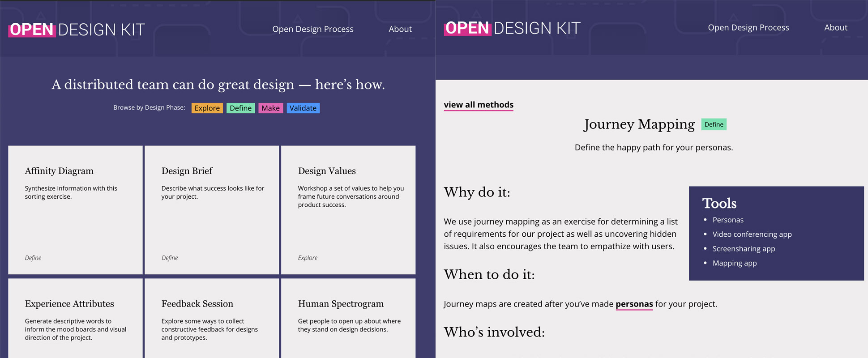Open 'Open Design Process' in the right page header
This screenshot has height=358, width=868.
pos(748,28)
